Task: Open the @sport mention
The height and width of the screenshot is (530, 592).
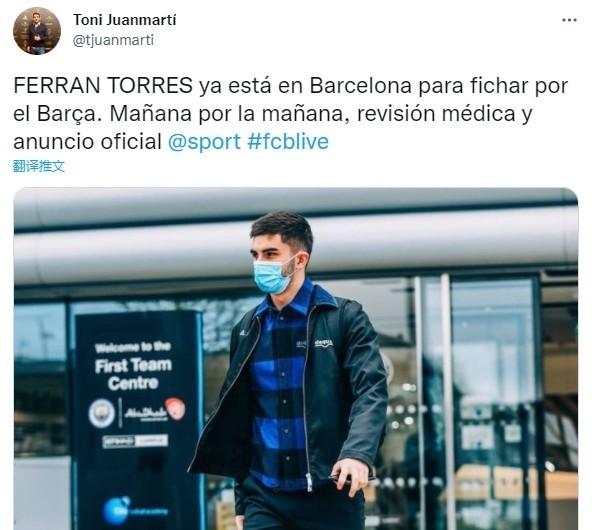Action: point(204,142)
